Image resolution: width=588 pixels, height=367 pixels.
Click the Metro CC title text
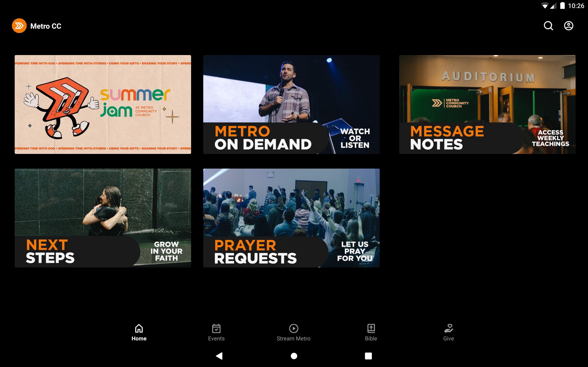pos(46,26)
